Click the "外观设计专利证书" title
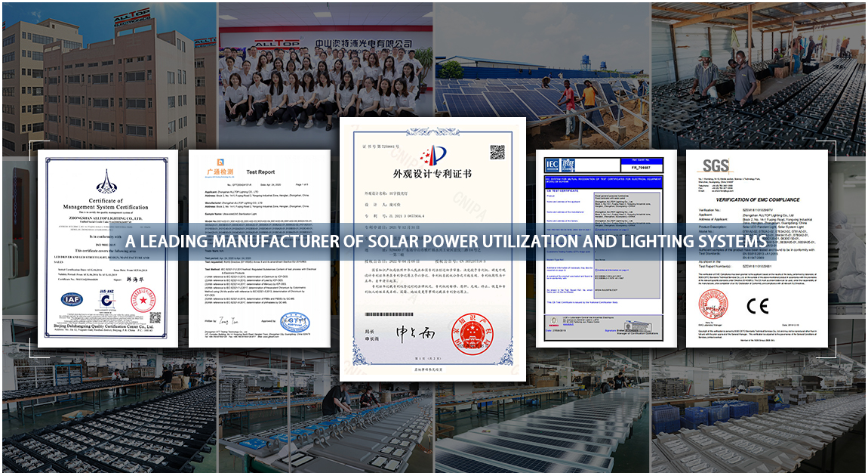Viewport: 868px width, 476px height. [432, 174]
